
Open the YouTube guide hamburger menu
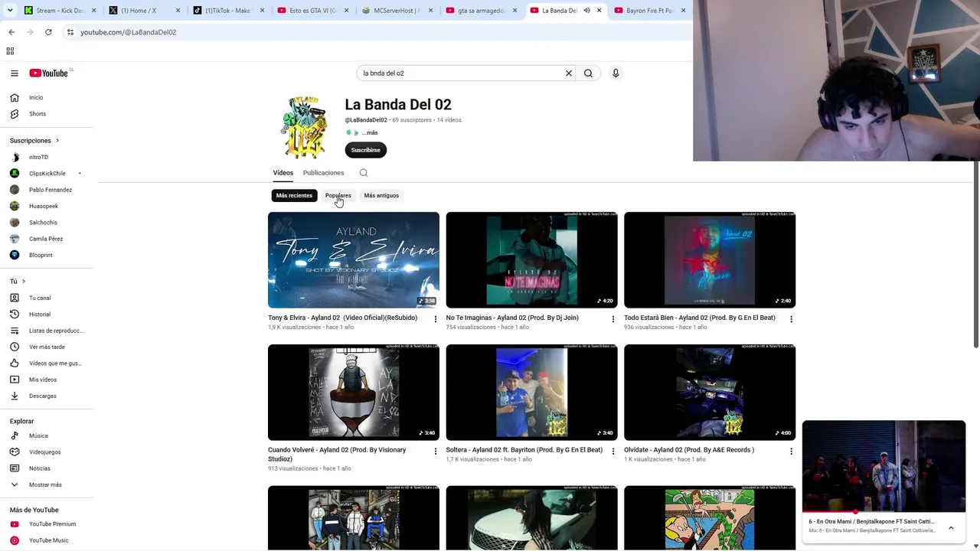pyautogui.click(x=15, y=73)
